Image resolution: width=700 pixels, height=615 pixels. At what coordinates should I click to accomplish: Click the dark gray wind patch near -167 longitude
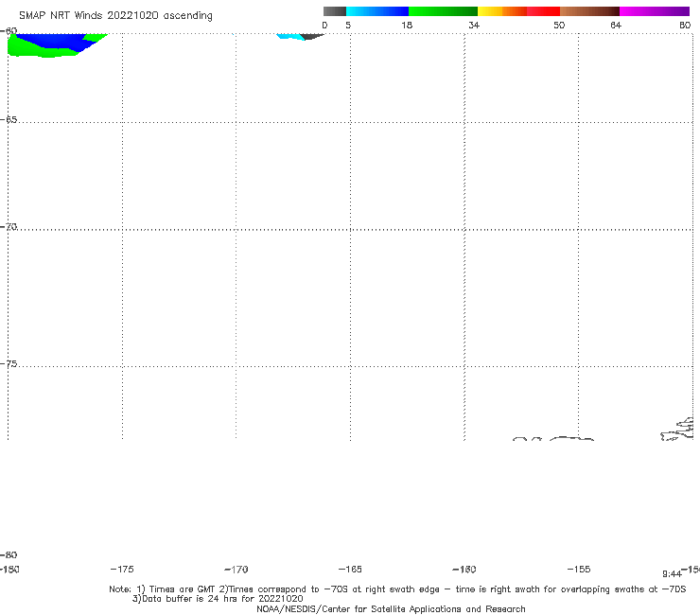(311, 36)
